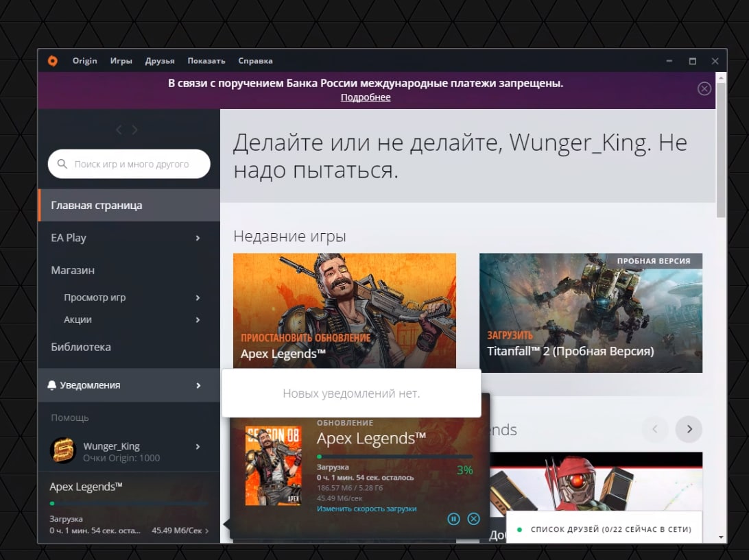This screenshot has width=749, height=560.
Task: Open the Apex Legends recent game tile
Action: (x=344, y=311)
